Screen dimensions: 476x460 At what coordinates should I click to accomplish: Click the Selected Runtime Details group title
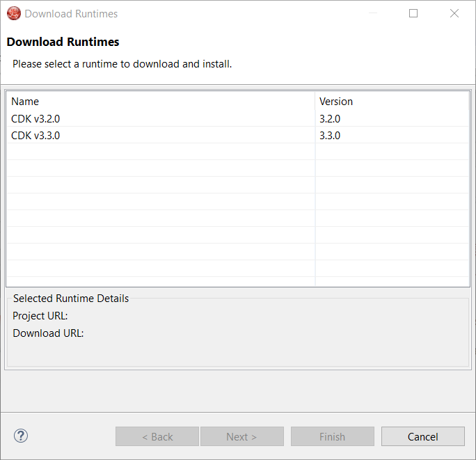71,298
